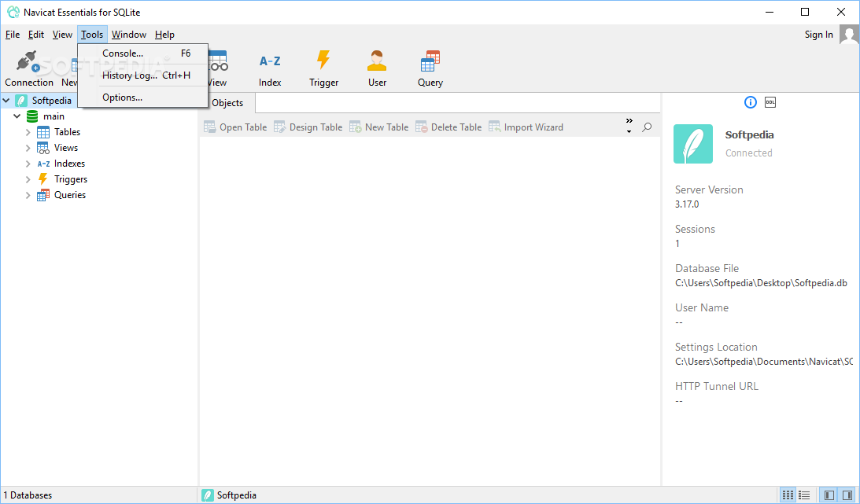This screenshot has width=860, height=504.
Task: Select the Tables node in tree
Action: (67, 132)
